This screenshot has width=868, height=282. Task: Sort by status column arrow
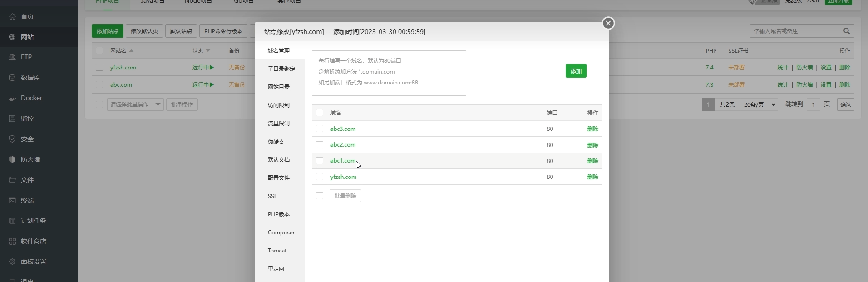click(208, 51)
